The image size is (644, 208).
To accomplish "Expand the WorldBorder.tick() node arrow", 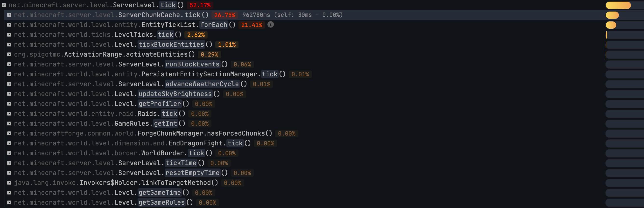I will 9,153.
